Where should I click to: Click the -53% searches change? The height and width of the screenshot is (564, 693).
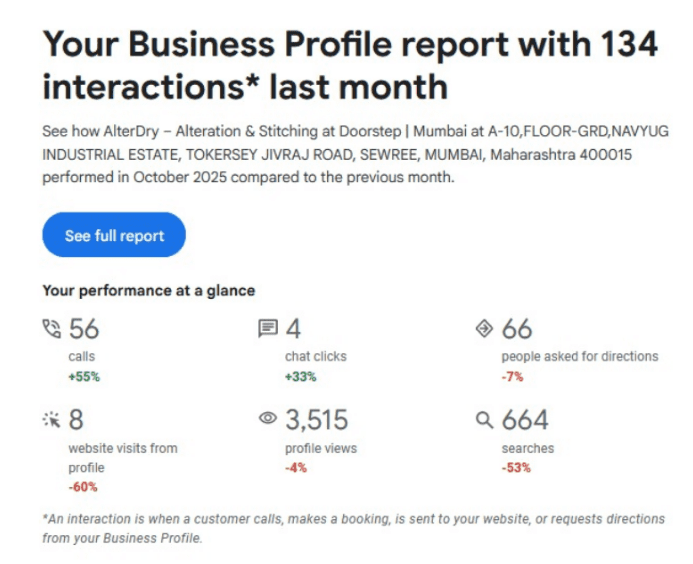tap(516, 468)
